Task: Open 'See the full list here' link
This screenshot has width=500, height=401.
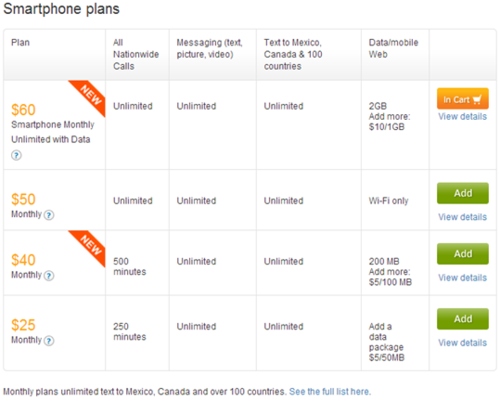Action: (x=330, y=391)
